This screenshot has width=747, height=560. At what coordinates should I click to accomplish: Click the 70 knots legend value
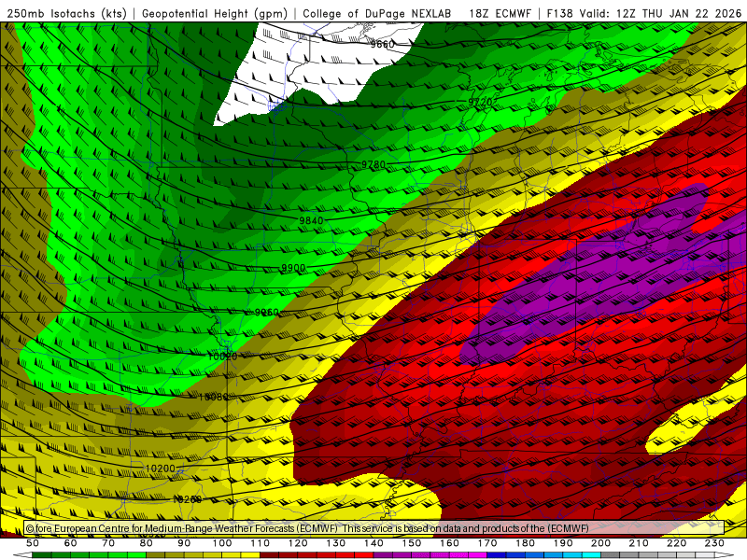[x=108, y=543]
